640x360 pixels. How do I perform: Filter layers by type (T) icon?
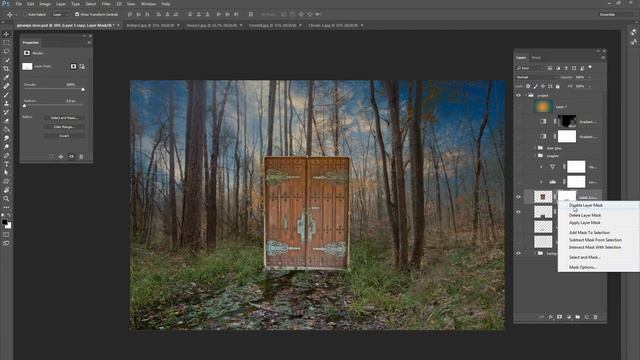pos(566,68)
